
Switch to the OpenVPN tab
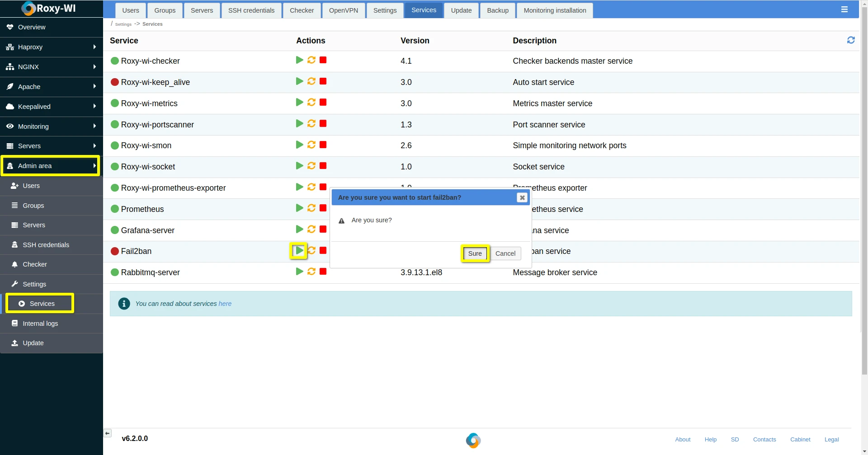coord(343,10)
